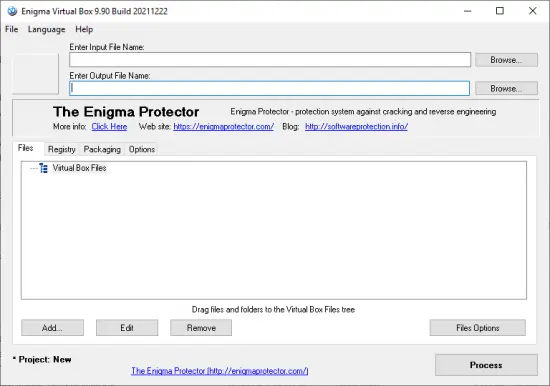The height and width of the screenshot is (386, 550).
Task: Click the Add... button
Action: point(52,328)
